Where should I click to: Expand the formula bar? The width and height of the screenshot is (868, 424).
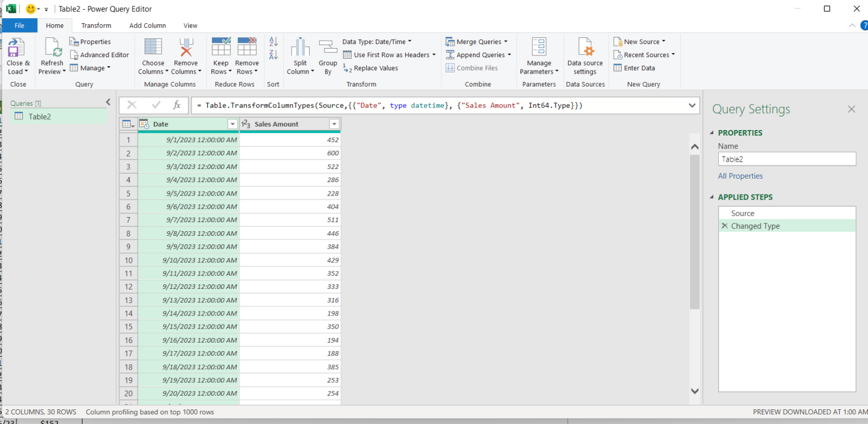692,106
